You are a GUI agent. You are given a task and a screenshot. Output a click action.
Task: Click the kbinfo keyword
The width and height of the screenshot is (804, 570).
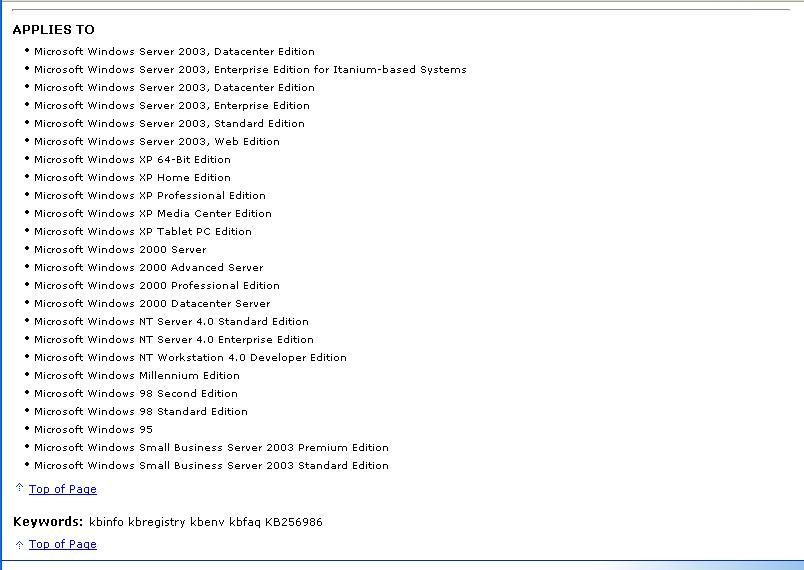tap(106, 522)
